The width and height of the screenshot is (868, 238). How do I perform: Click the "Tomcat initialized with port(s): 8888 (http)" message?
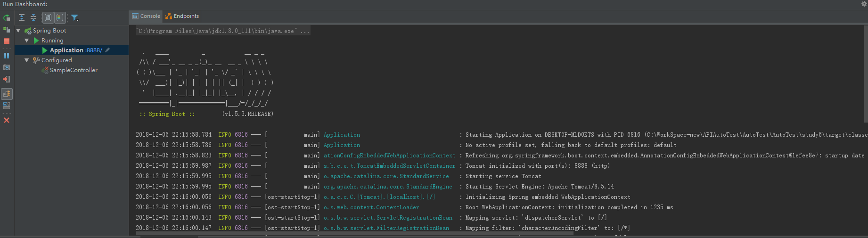[x=538, y=166]
